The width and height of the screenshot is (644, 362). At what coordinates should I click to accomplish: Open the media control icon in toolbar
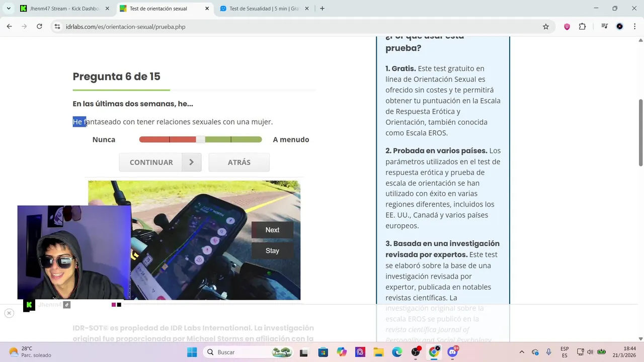click(604, 27)
